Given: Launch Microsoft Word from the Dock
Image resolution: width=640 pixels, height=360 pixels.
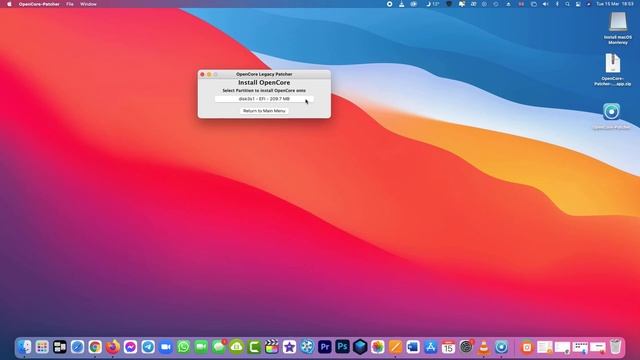Looking at the screenshot, I should coord(413,347).
